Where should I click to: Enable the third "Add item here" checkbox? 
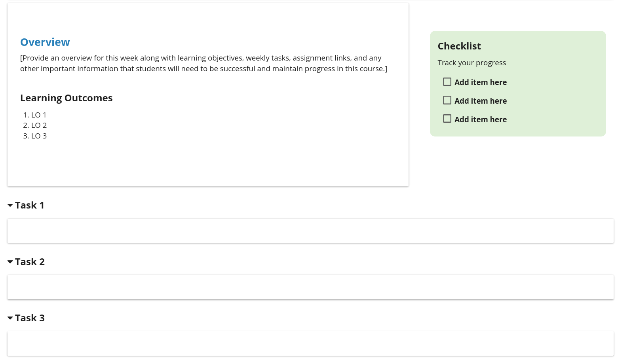point(447,119)
